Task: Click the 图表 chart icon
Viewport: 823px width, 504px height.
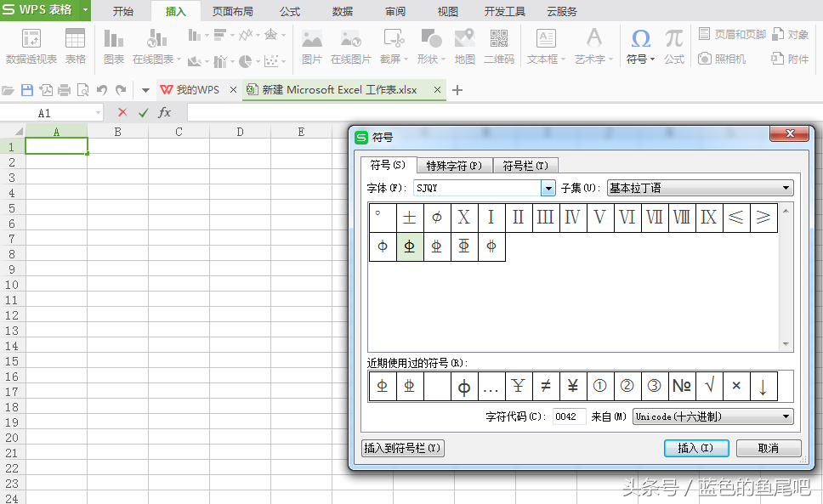Action: (x=114, y=46)
